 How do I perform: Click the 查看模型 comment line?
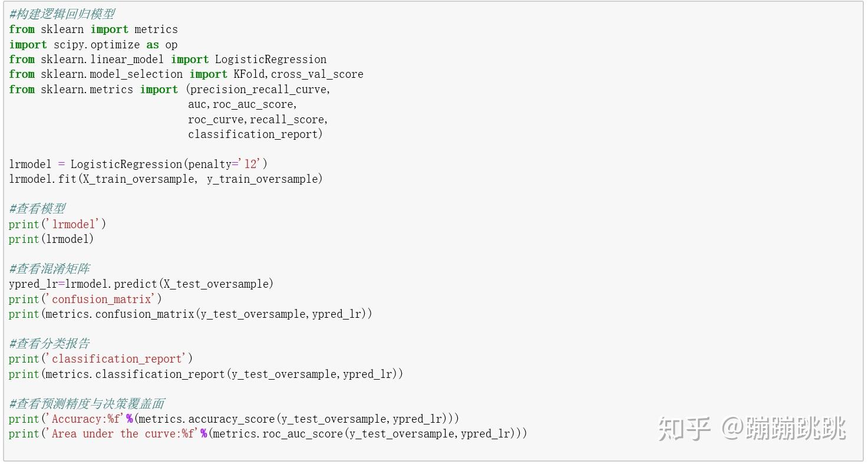point(37,209)
